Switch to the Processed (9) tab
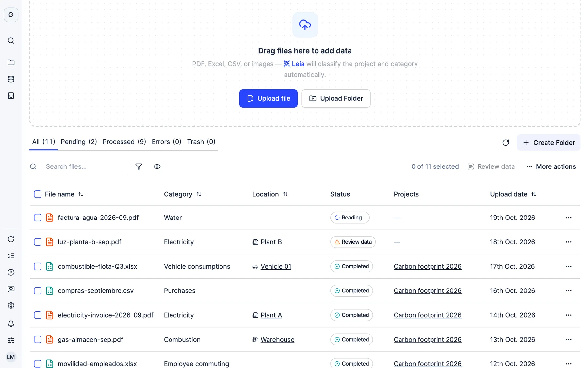Viewport: 588px width, 368px height. click(x=124, y=142)
